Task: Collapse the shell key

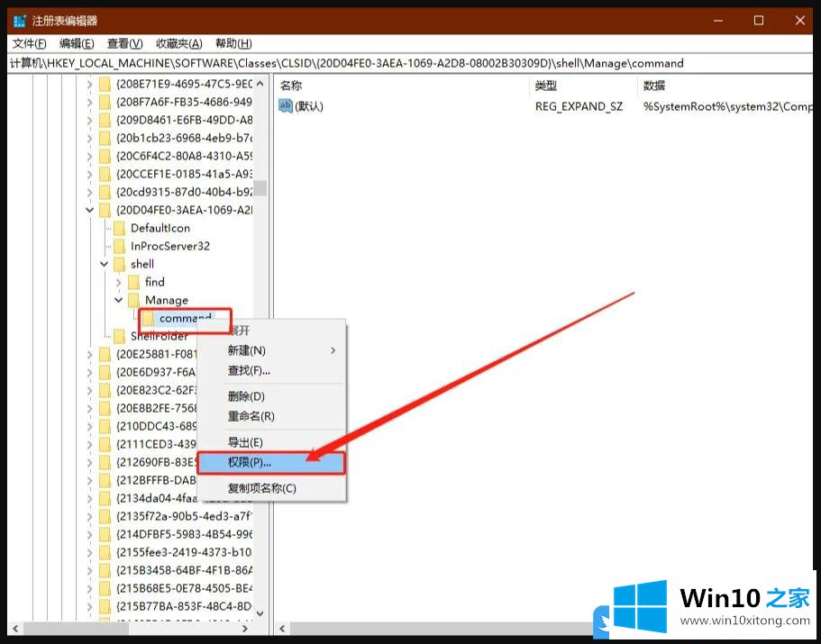Action: [x=105, y=264]
